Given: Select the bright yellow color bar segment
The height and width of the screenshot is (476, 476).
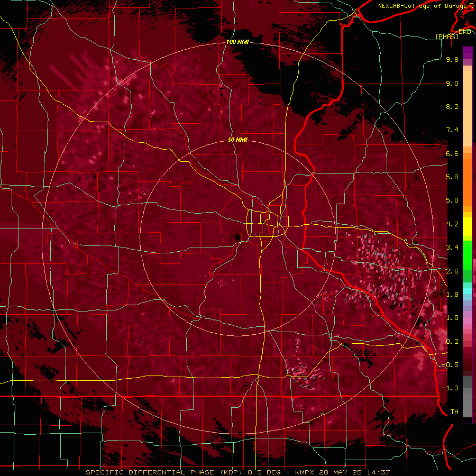Looking at the screenshot, I should [x=467, y=226].
